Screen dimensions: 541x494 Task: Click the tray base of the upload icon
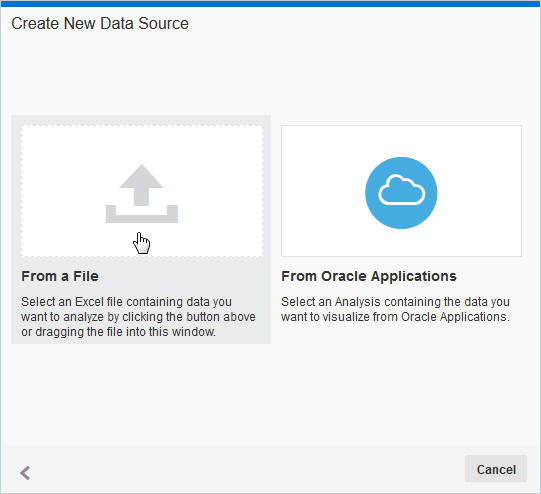(x=141, y=215)
